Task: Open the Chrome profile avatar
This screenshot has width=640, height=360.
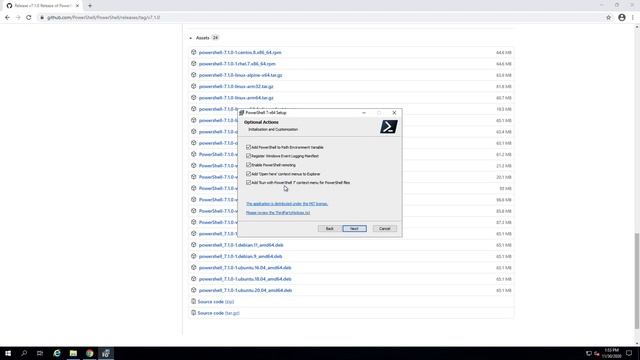Action: (x=622, y=18)
